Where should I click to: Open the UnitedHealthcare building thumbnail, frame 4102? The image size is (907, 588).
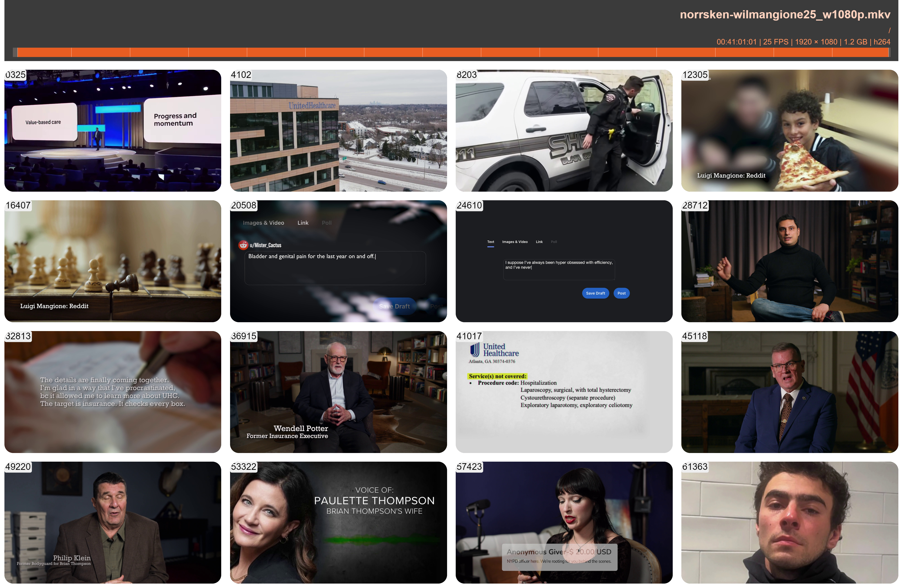click(x=338, y=130)
